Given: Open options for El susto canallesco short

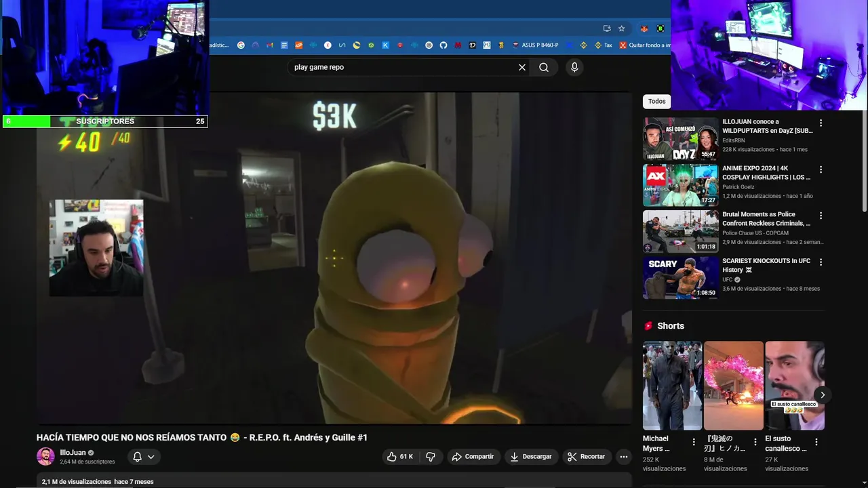Looking at the screenshot, I should tap(816, 442).
